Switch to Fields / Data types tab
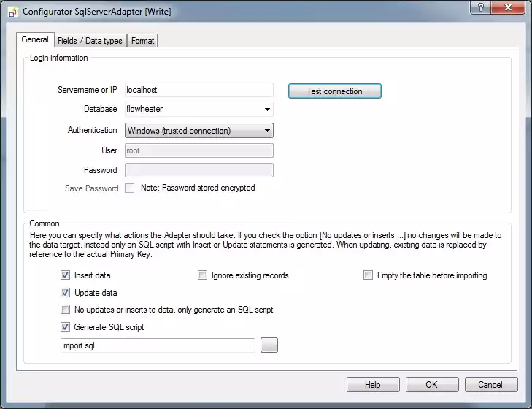The height and width of the screenshot is (409, 532). 90,41
